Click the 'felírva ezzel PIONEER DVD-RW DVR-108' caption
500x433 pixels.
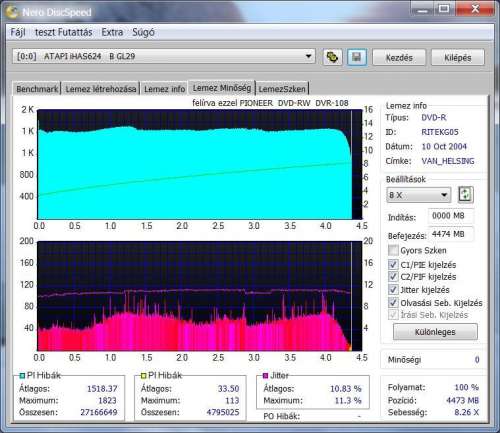270,103
